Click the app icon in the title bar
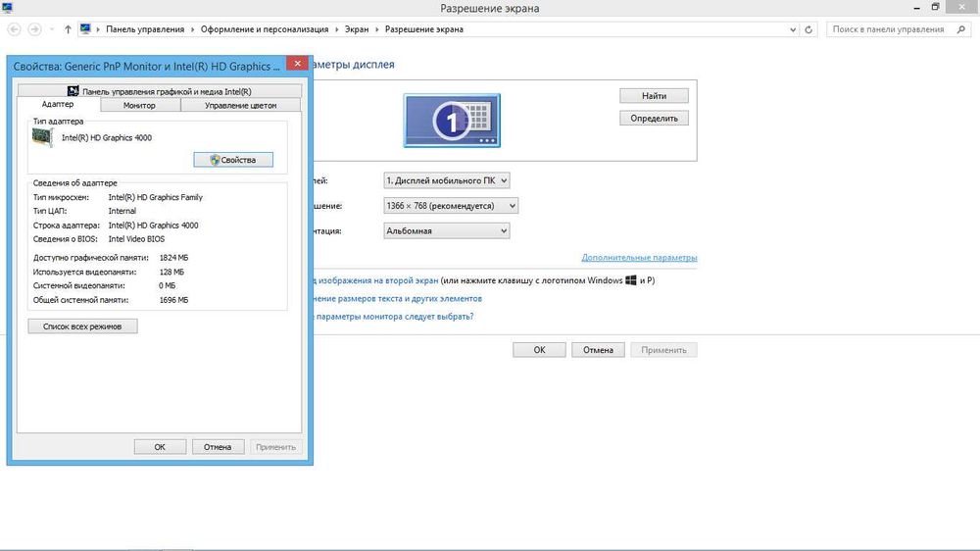The height and width of the screenshot is (551, 980). point(7,8)
